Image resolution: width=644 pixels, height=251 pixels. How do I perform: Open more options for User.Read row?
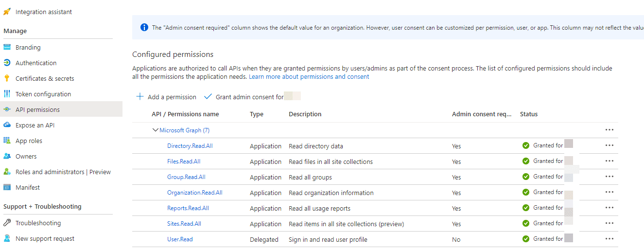(x=609, y=239)
